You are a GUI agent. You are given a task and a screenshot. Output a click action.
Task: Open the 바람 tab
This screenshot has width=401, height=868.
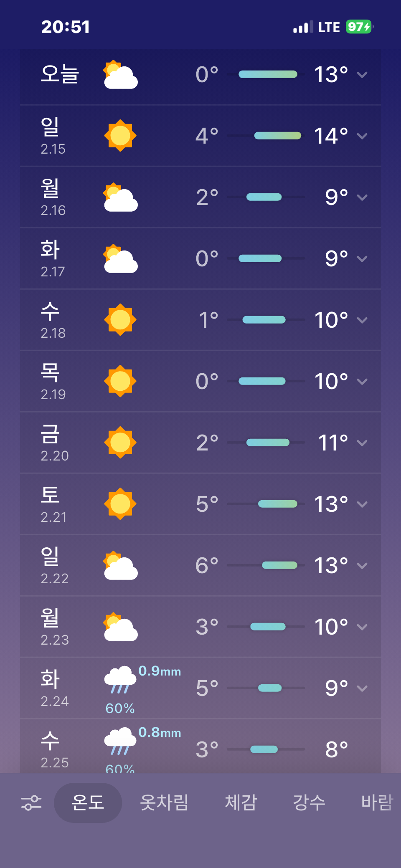377,802
